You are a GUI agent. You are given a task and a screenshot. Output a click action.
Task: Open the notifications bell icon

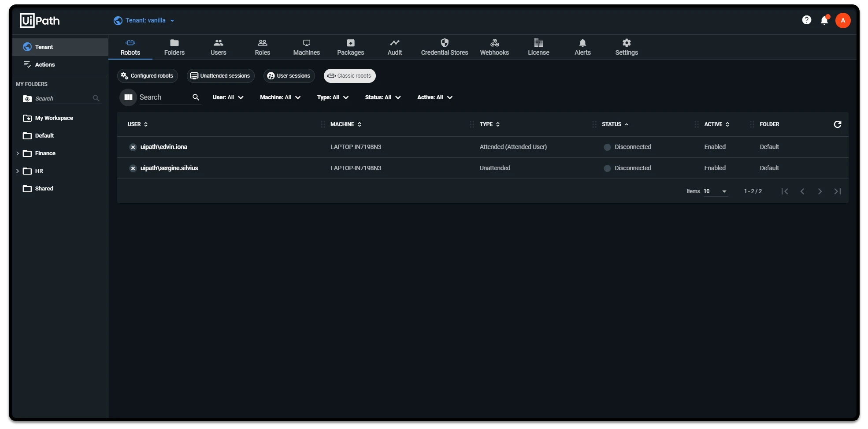[824, 20]
